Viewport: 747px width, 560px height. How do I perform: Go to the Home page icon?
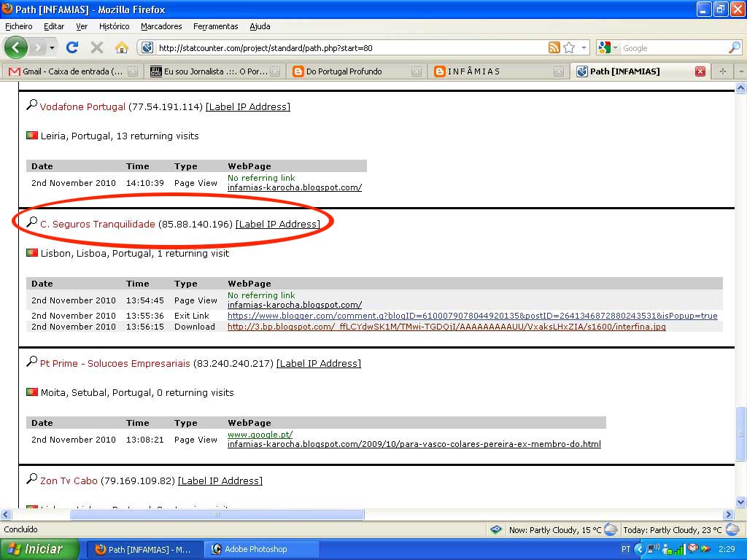(x=122, y=47)
